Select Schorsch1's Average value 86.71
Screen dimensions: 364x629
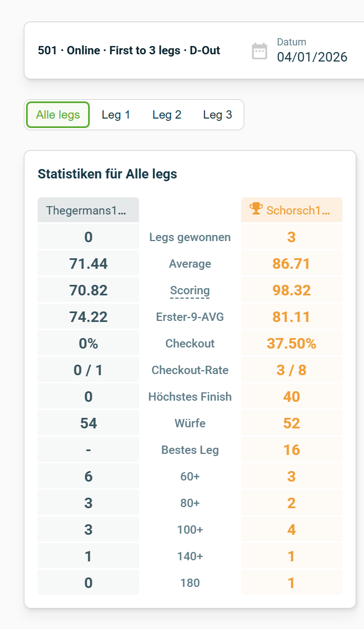(x=292, y=263)
